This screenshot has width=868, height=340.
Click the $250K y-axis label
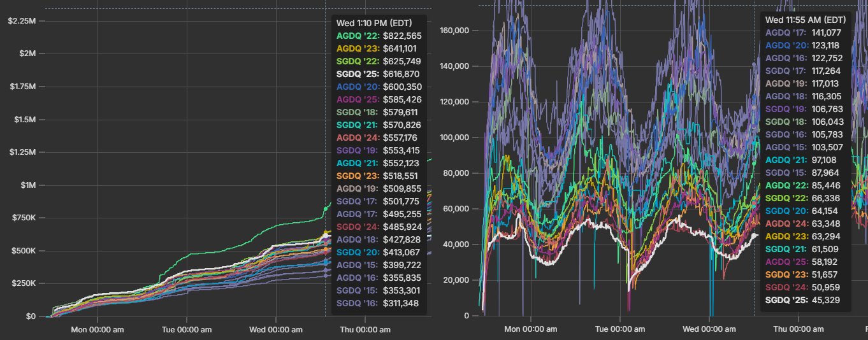pos(24,283)
